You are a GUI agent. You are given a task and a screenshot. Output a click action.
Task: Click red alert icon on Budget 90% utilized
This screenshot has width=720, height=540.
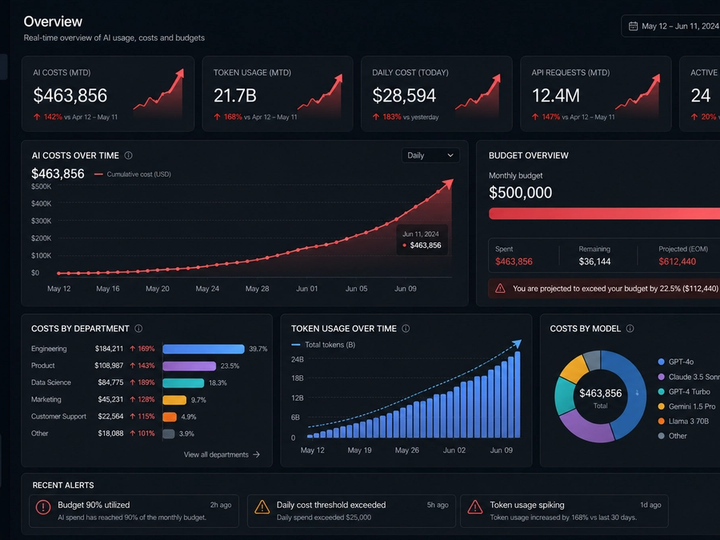43,507
